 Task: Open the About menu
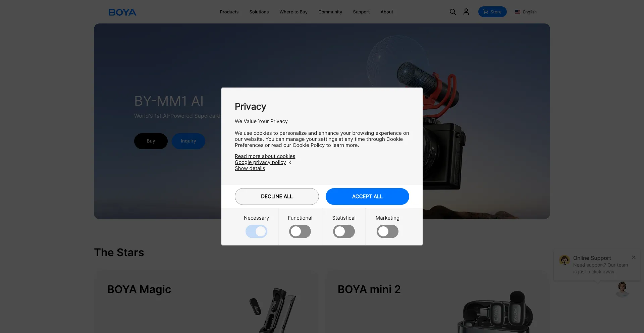pos(387,12)
